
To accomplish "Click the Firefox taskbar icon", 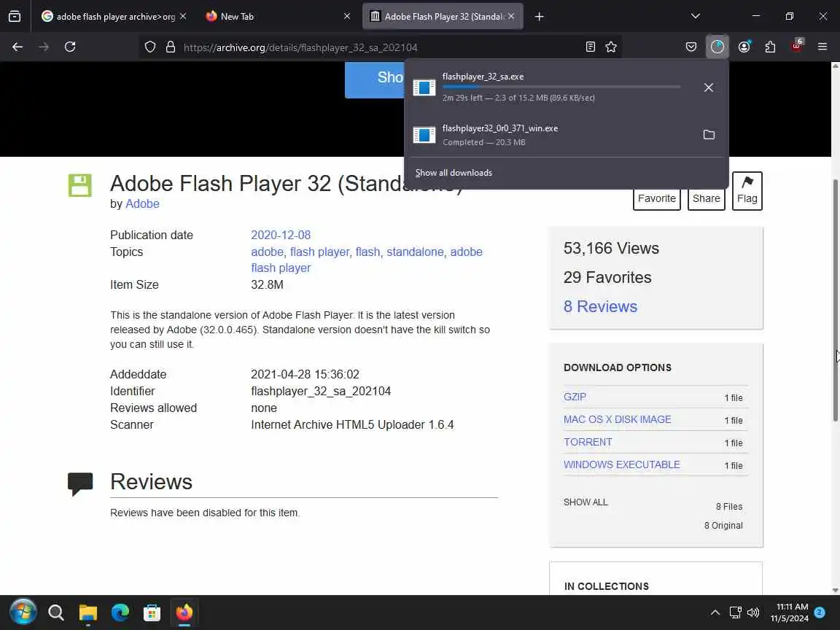I will point(184,612).
